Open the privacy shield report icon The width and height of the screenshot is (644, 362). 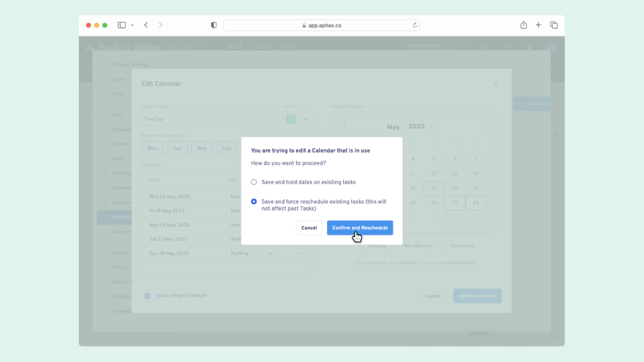pyautogui.click(x=213, y=25)
